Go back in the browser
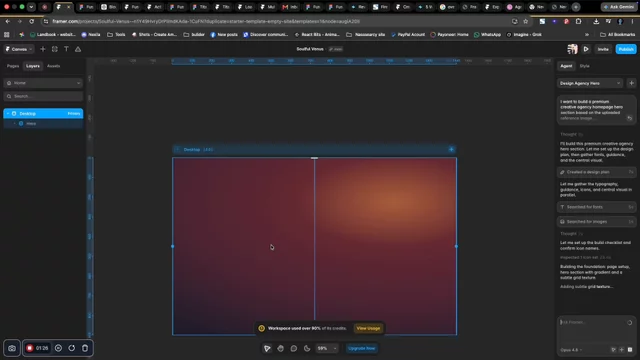Viewport: 640px width, 360px height. 7,21
